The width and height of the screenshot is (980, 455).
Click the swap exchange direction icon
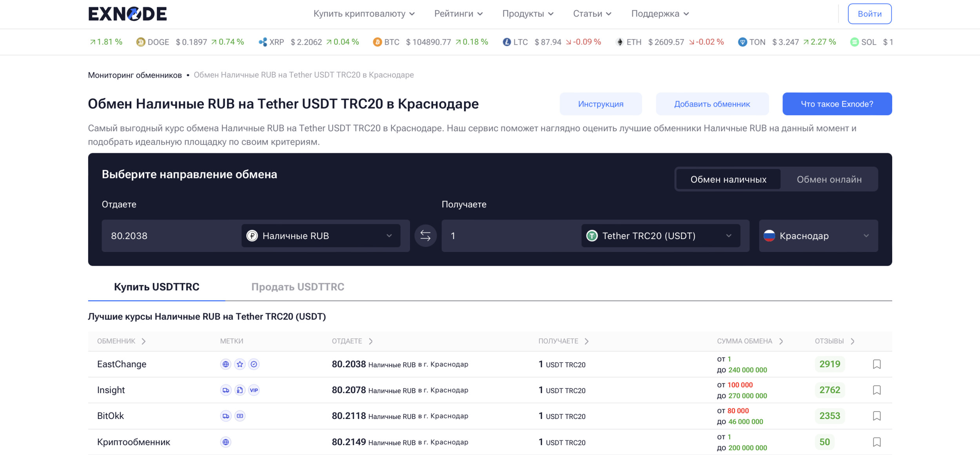425,236
